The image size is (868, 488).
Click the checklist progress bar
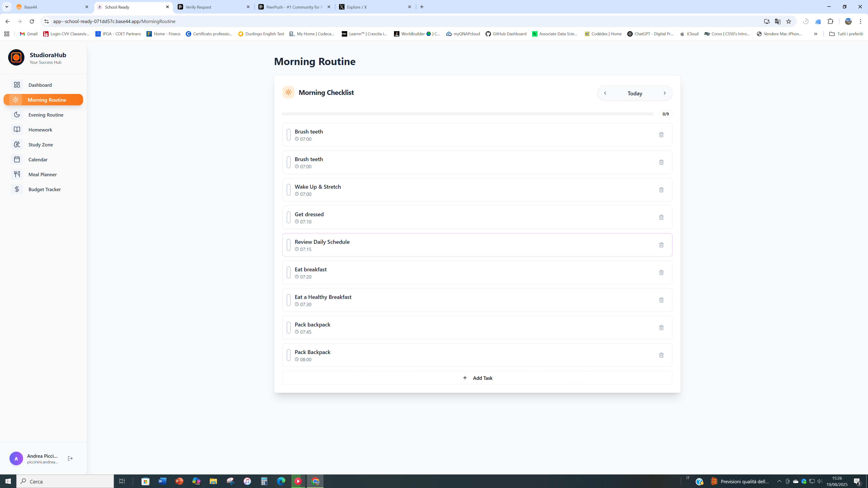(x=468, y=114)
